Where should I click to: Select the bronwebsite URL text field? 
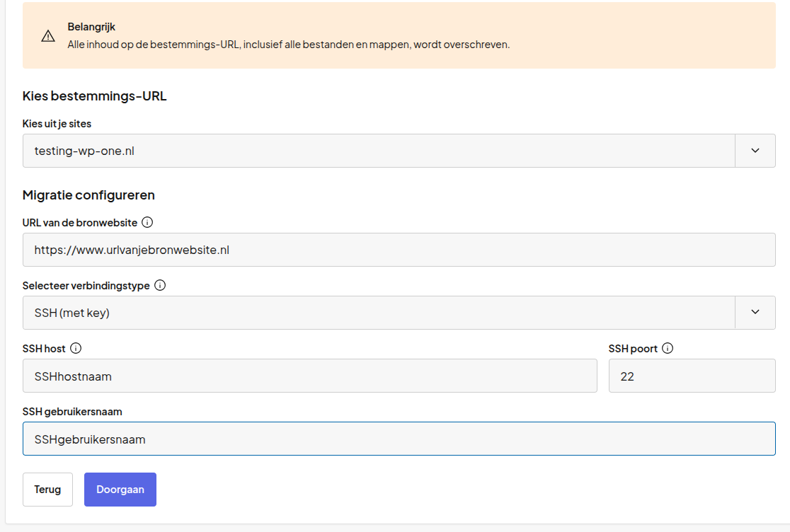pos(399,249)
